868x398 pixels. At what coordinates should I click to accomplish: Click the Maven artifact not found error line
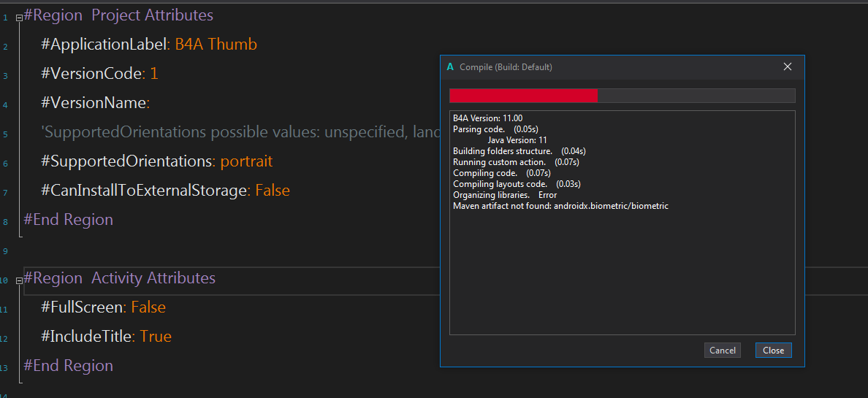560,206
